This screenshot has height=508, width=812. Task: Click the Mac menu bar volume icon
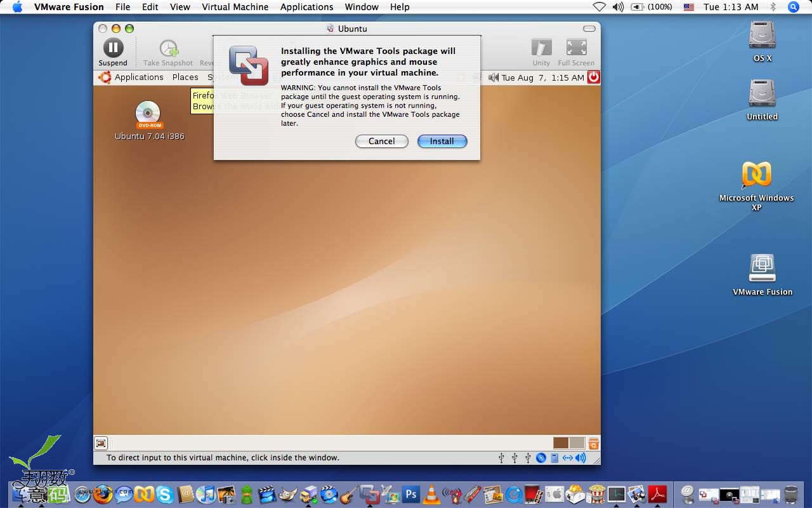(618, 7)
